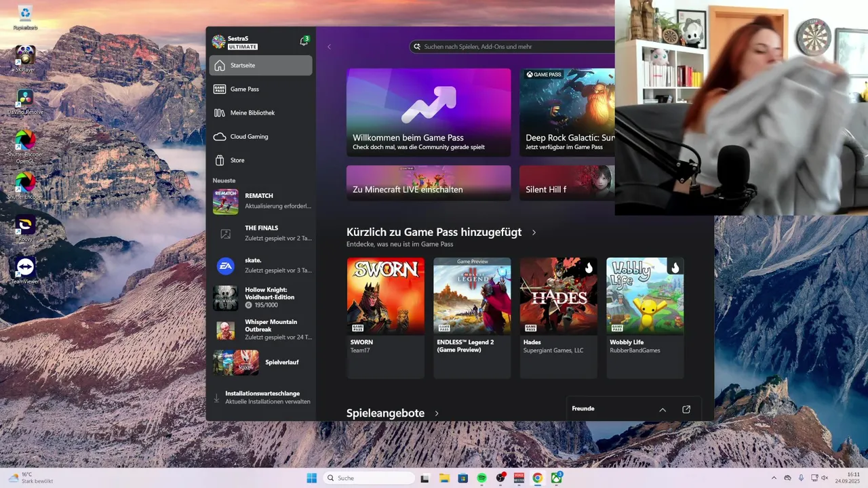Click the Freunde panel label

(583, 409)
